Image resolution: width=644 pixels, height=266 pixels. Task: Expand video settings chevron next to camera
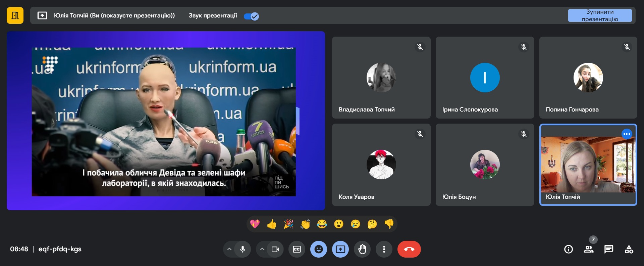(262, 249)
